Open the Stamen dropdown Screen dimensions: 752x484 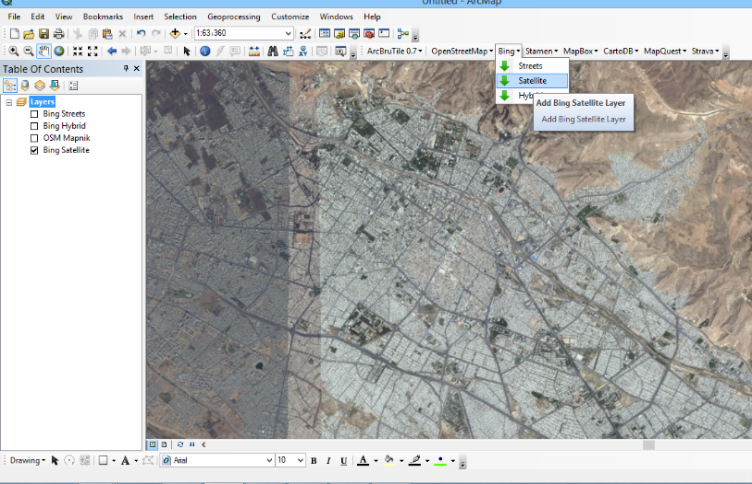click(541, 51)
